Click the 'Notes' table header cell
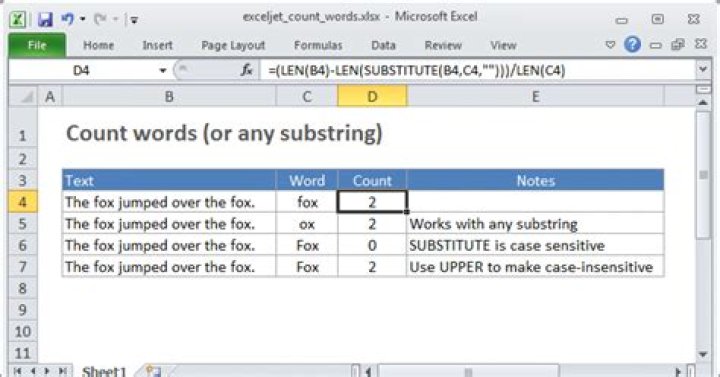 coord(535,180)
